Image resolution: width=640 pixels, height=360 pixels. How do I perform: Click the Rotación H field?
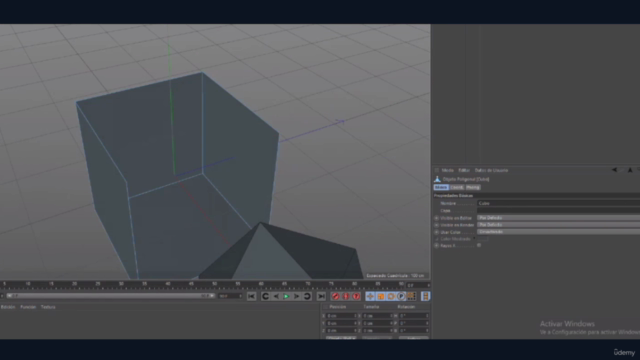413,316
